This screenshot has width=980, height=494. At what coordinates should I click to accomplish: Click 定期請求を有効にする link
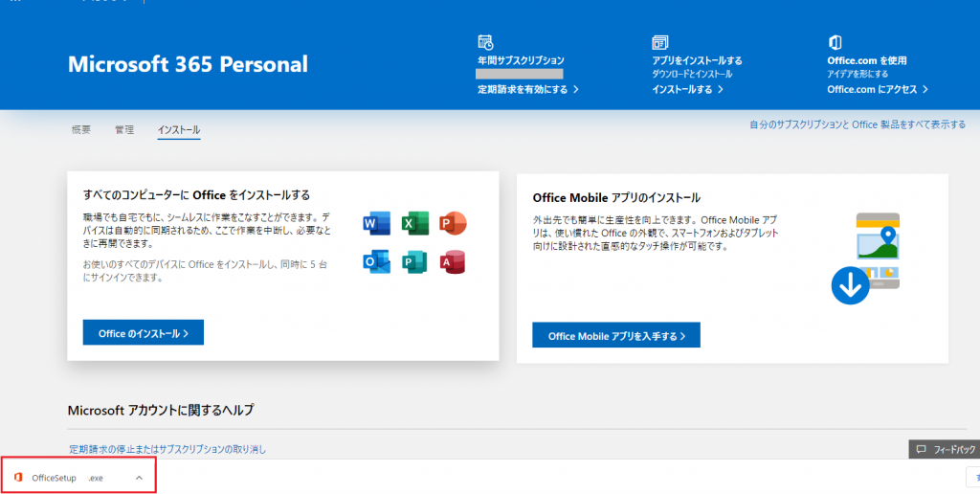(528, 89)
